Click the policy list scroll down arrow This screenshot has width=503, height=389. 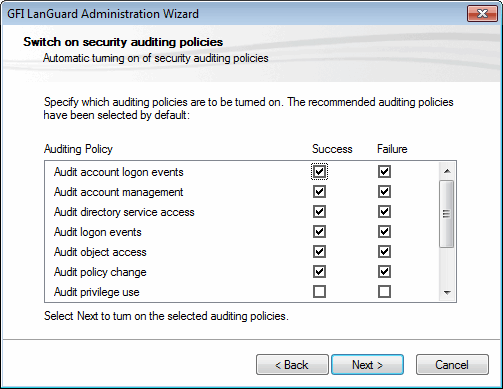pos(447,293)
